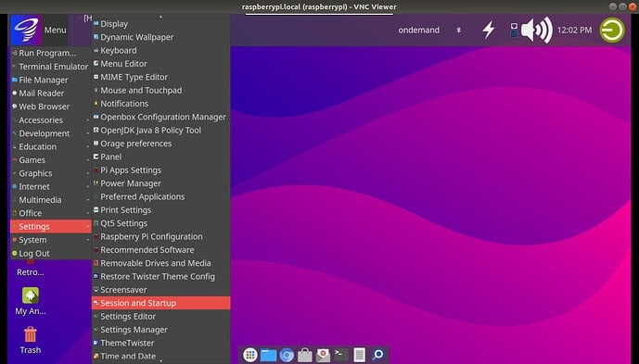The image size is (639, 364).
Task: Open the mail envelope icon in dock
Action: (323, 355)
